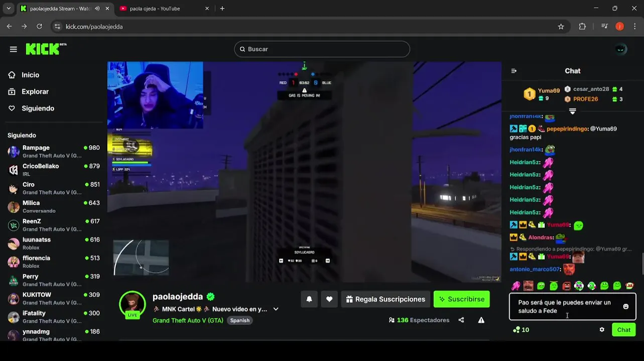
Task: Open a new browser tab
Action: [222, 9]
